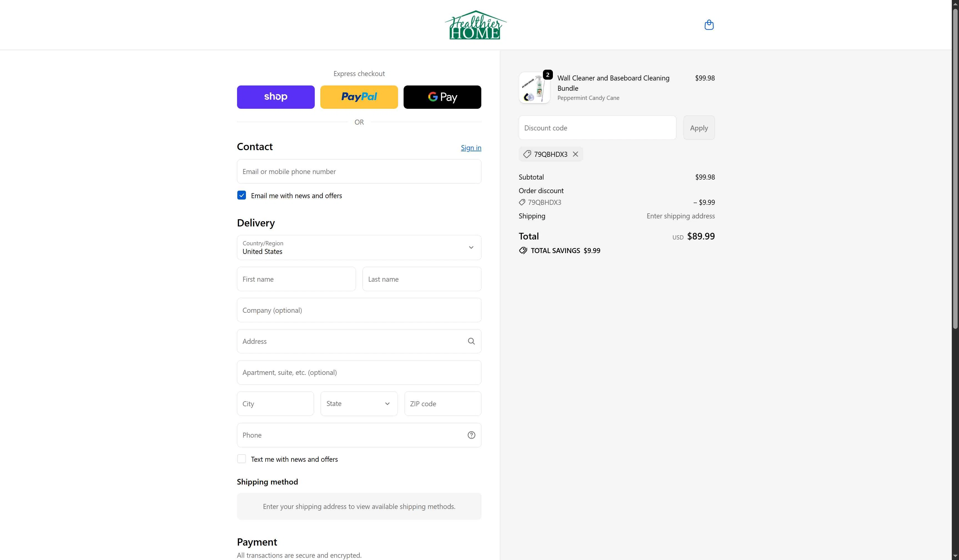The height and width of the screenshot is (560, 959).
Task: Select the Shop Pay express checkout option
Action: 275,97
